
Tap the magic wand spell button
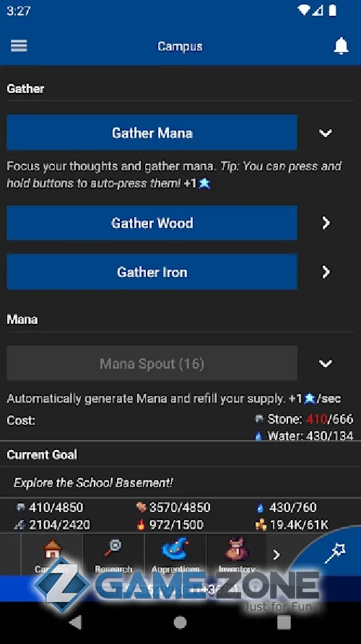pos(336,553)
